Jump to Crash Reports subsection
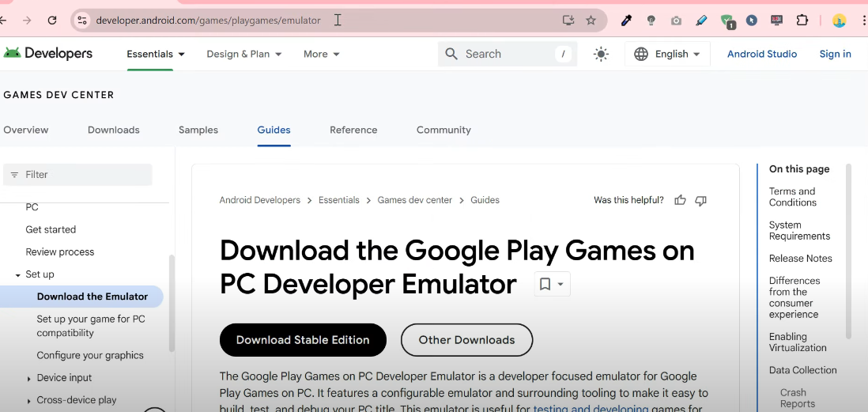868x412 pixels. [798, 398]
